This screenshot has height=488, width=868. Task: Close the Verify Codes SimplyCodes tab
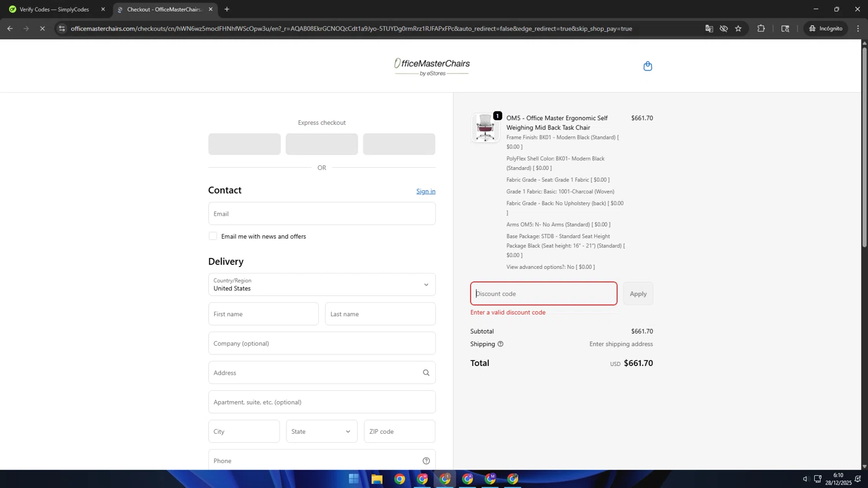[x=103, y=9]
